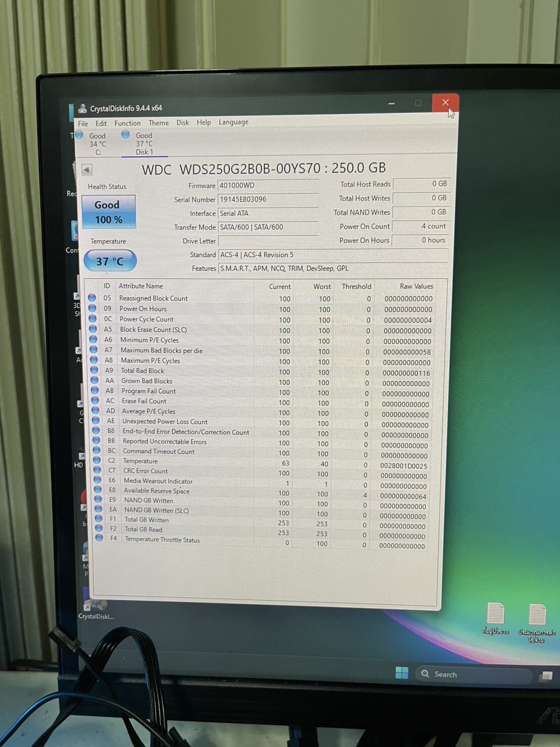The height and width of the screenshot is (747, 560).
Task: Click the Serial Number field
Action: click(x=268, y=199)
